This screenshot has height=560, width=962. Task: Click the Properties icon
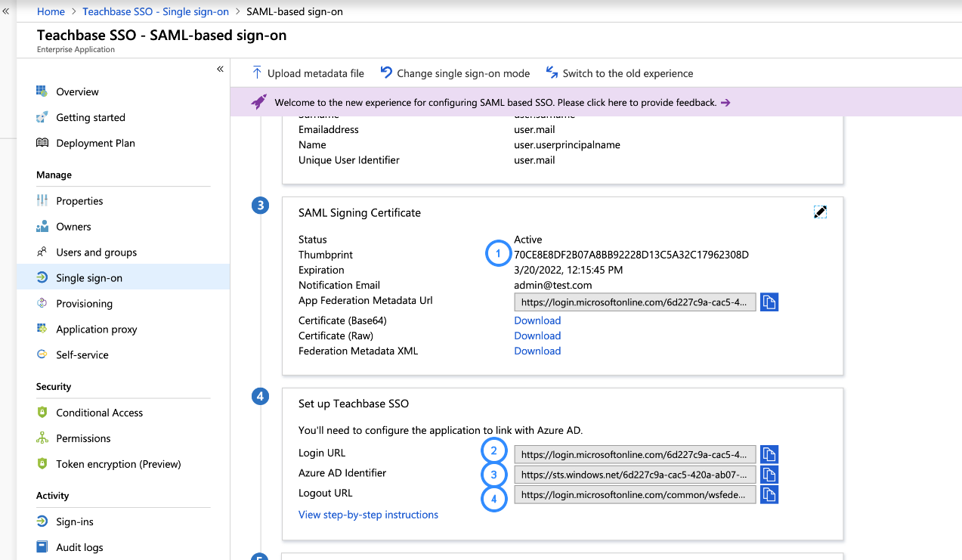pyautogui.click(x=42, y=201)
